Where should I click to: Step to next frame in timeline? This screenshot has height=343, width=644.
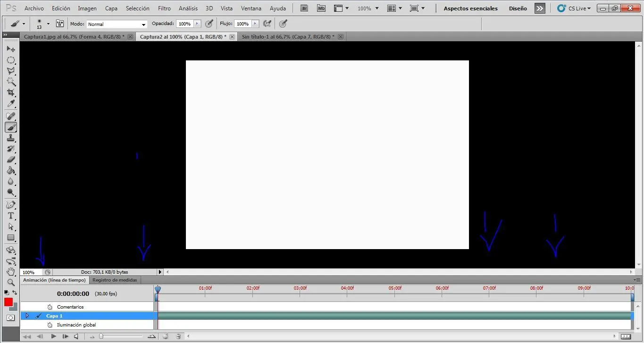(x=65, y=336)
